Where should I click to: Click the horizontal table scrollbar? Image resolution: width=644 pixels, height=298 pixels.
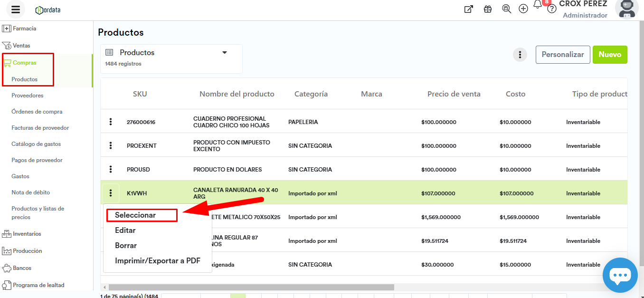pyautogui.click(x=251, y=287)
